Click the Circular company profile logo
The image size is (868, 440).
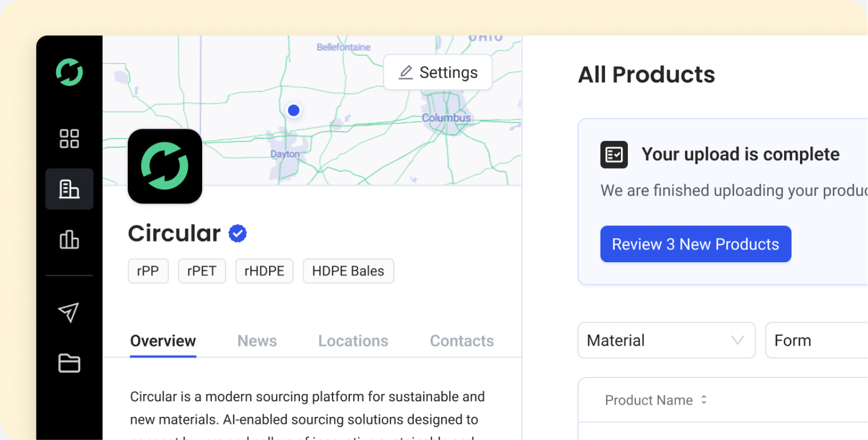165,166
